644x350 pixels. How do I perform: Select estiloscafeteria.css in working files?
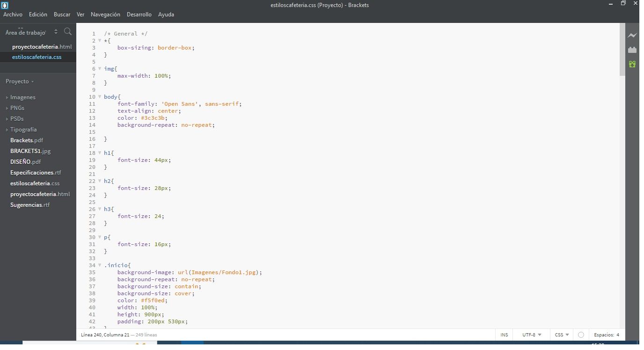tap(37, 57)
